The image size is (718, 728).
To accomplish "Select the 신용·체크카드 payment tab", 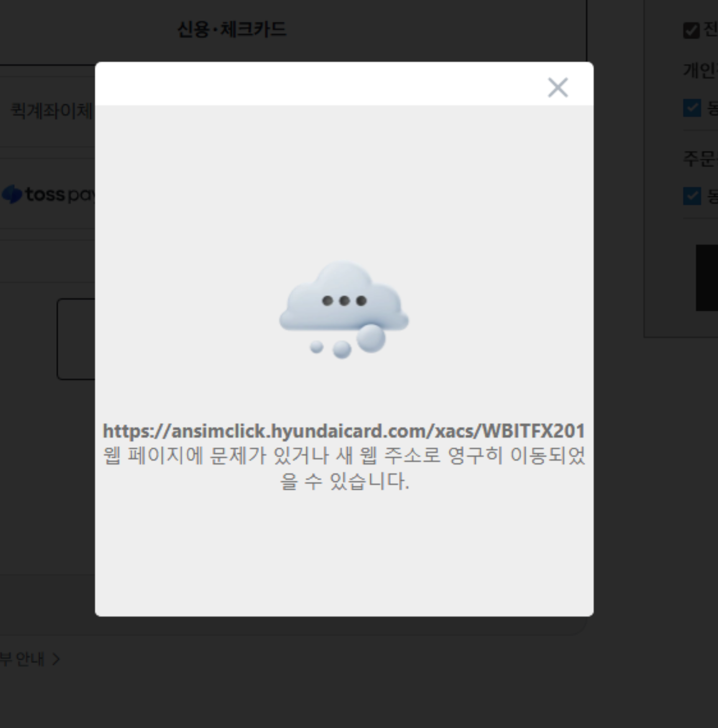I will click(x=232, y=29).
